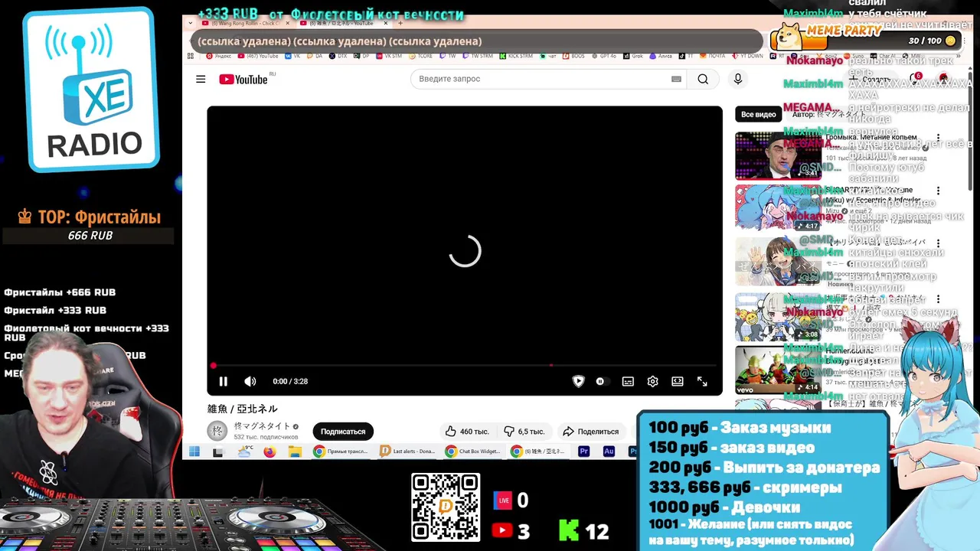
Task: Open a new browser tab
Action: tap(400, 24)
